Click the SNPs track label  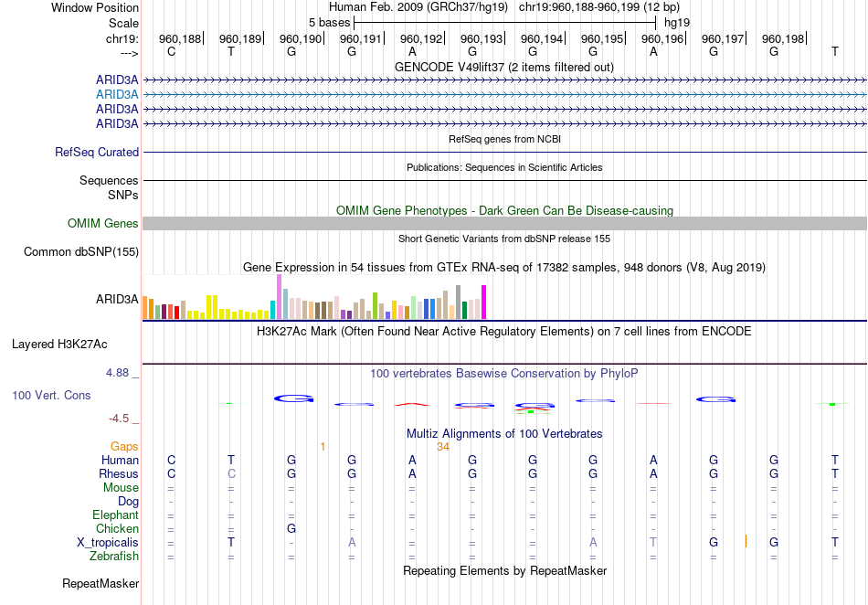point(123,195)
